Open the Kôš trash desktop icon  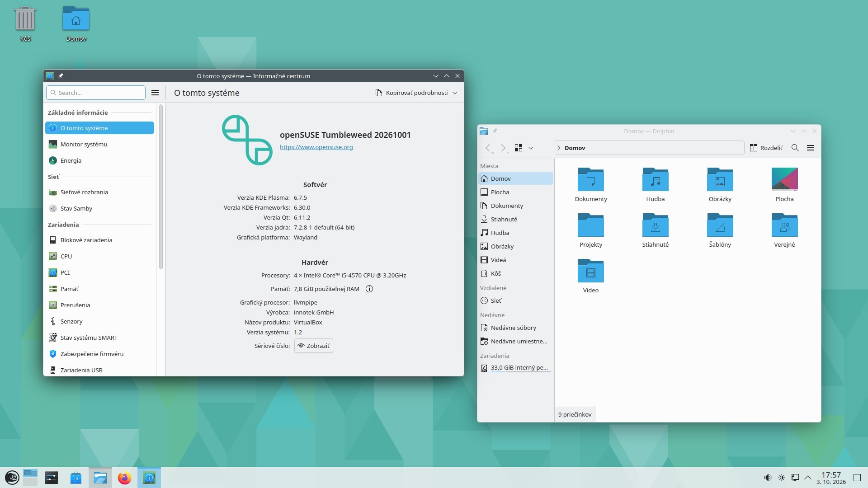tap(25, 24)
